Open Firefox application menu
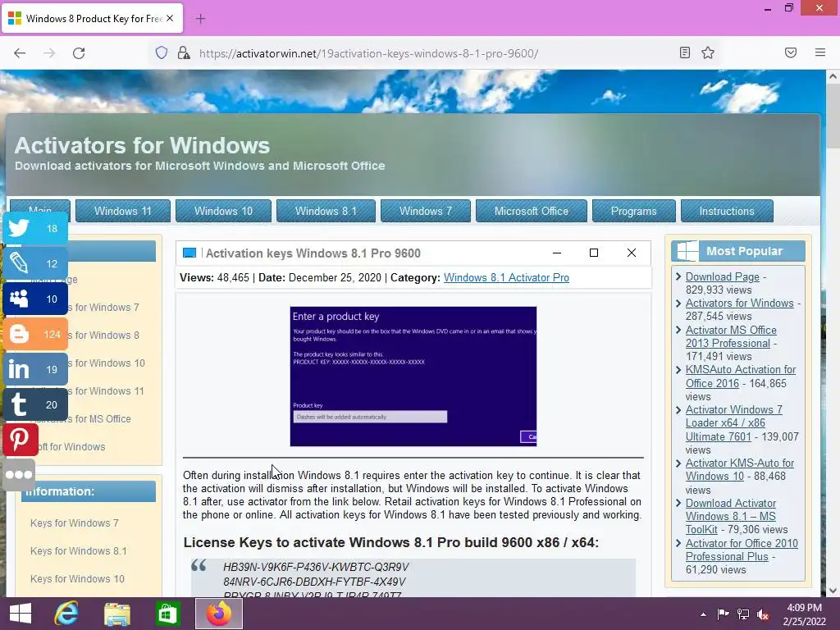 [820, 52]
